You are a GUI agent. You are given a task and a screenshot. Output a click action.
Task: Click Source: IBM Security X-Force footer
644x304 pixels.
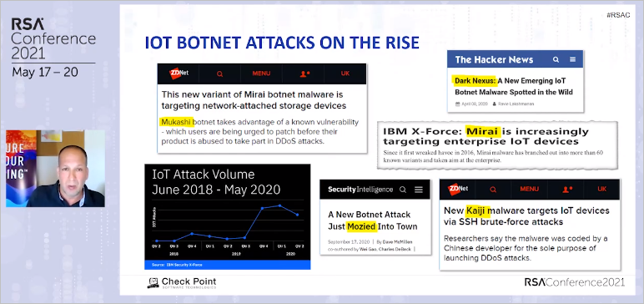click(177, 265)
